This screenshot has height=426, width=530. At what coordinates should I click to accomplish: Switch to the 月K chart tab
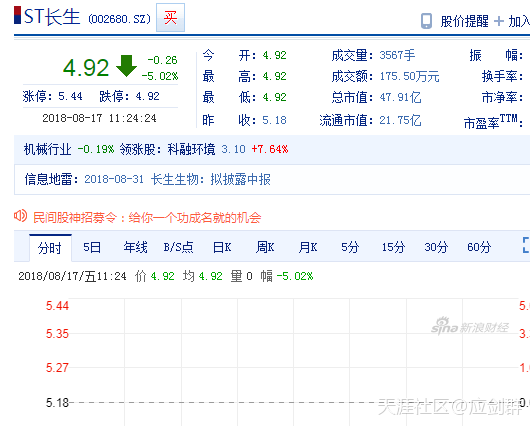[308, 247]
